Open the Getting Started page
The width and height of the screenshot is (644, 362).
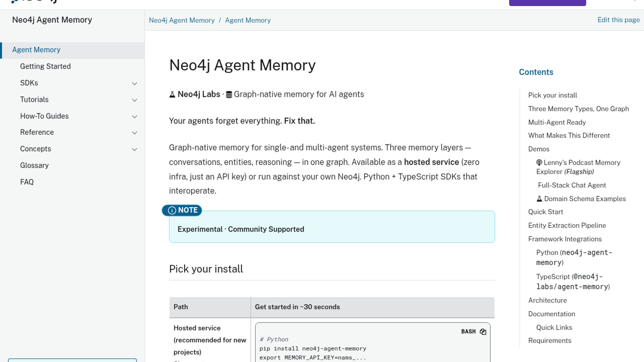pyautogui.click(x=45, y=66)
